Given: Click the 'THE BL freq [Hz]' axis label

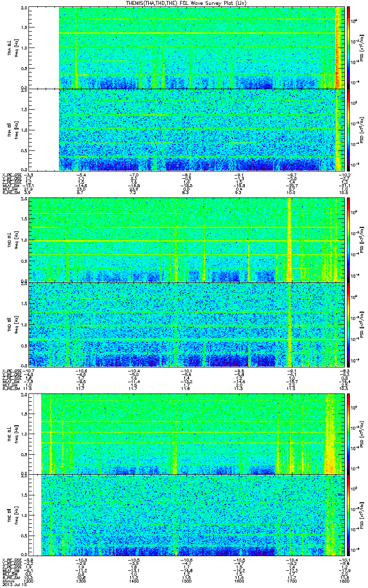Looking at the screenshot, I should pyautogui.click(x=12, y=434).
